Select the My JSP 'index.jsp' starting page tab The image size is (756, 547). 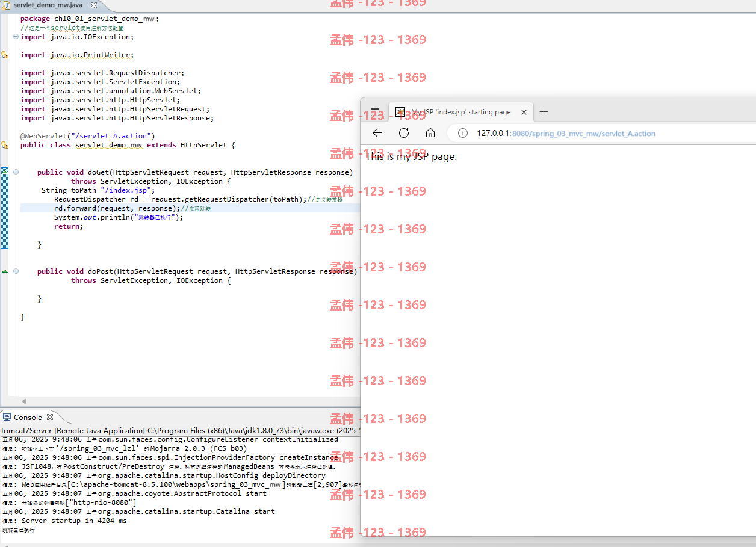click(x=460, y=112)
